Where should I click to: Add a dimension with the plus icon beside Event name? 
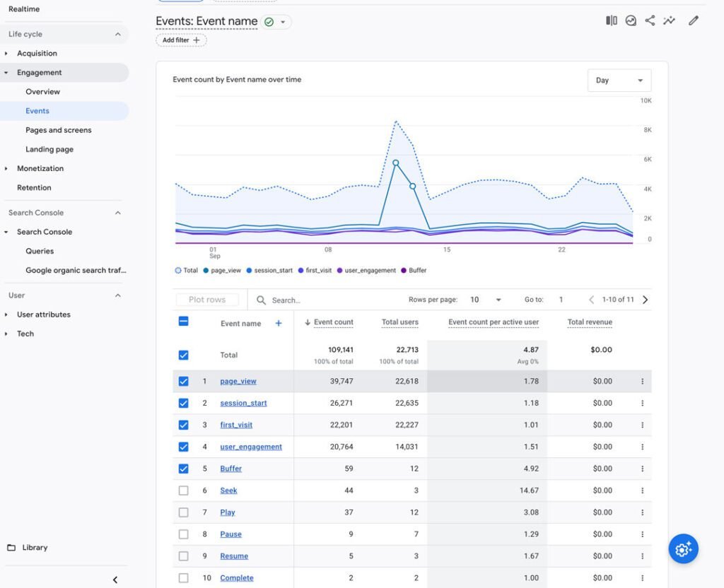[279, 323]
